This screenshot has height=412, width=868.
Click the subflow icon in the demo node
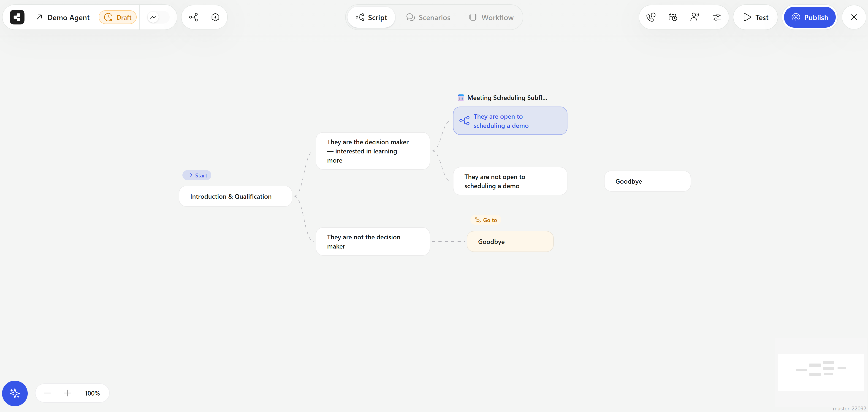tap(464, 121)
